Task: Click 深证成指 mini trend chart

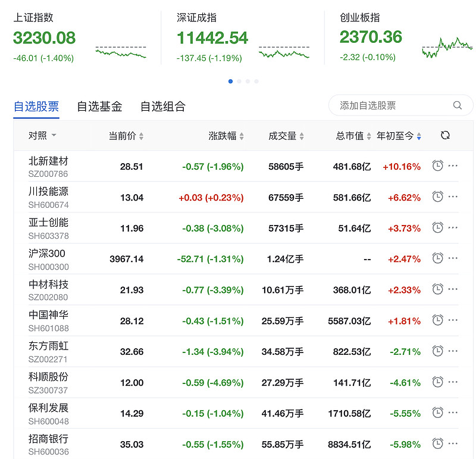Action: pos(284,52)
